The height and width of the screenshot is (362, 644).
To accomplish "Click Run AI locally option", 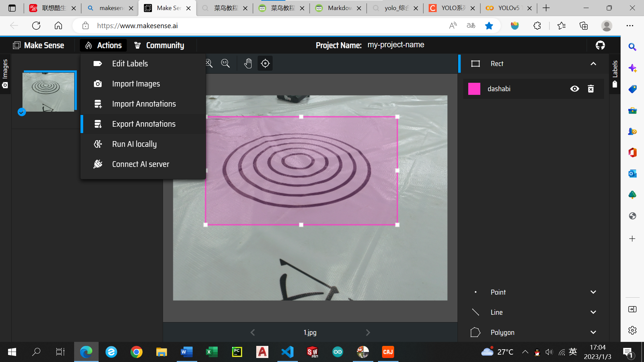I will pyautogui.click(x=134, y=144).
